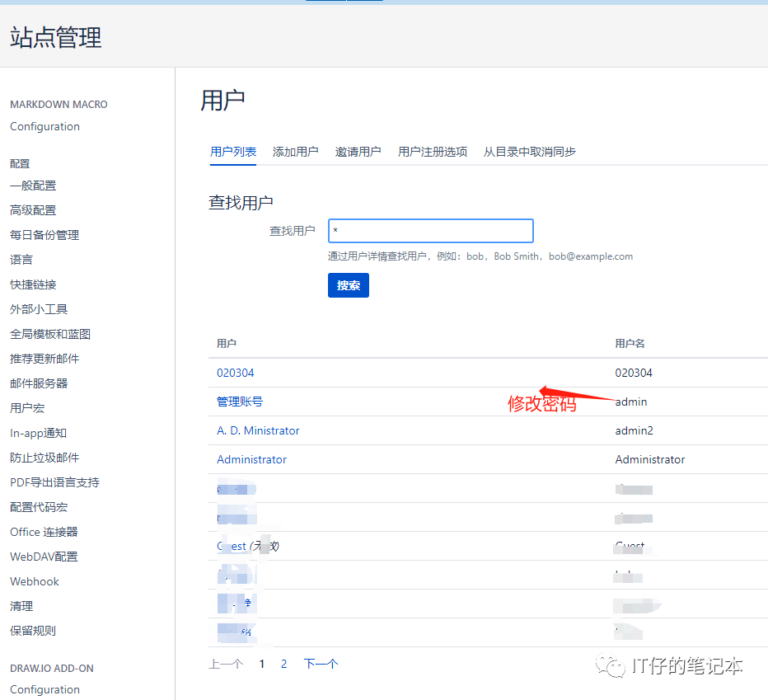
Task: Open 一般配置 in the sidebar
Action: 33,186
